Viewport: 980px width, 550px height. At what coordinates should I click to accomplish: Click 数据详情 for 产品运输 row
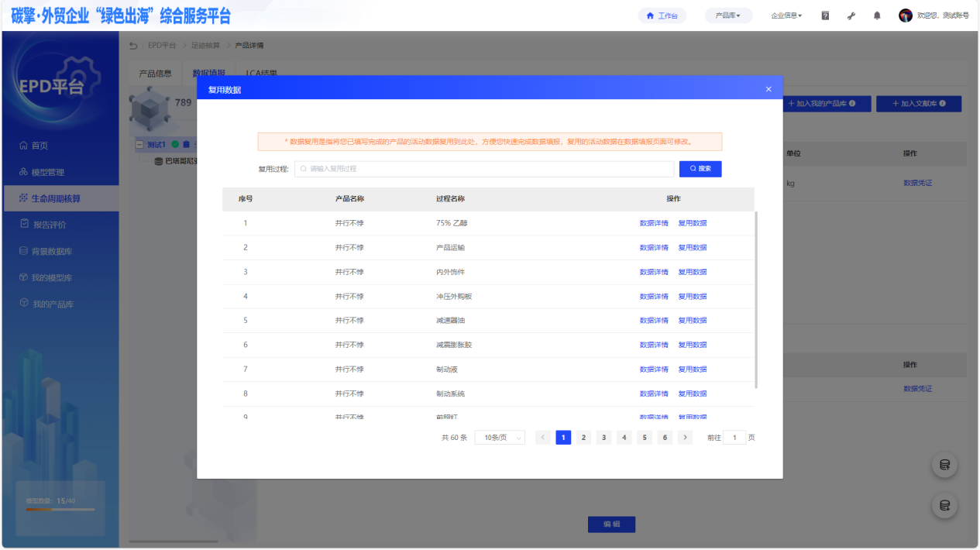click(654, 248)
